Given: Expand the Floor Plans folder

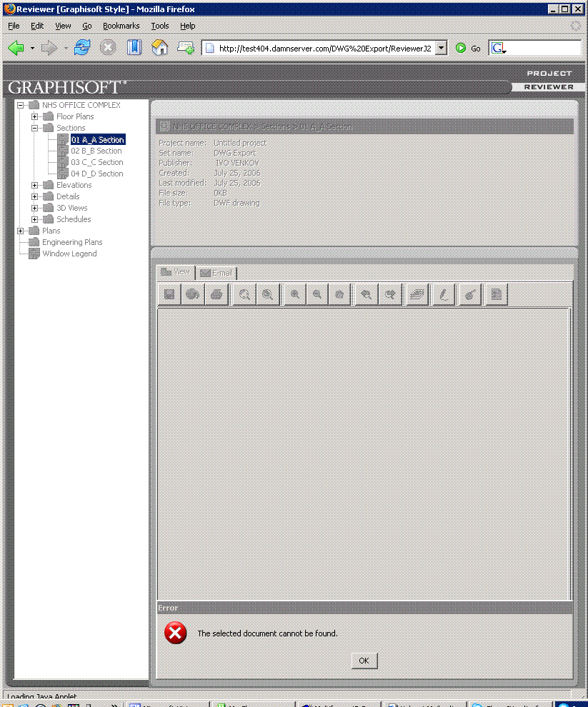Looking at the screenshot, I should (x=34, y=116).
